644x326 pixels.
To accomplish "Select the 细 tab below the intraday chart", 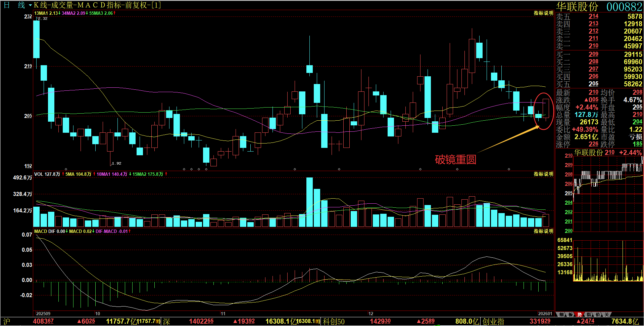I will click(561, 315).
